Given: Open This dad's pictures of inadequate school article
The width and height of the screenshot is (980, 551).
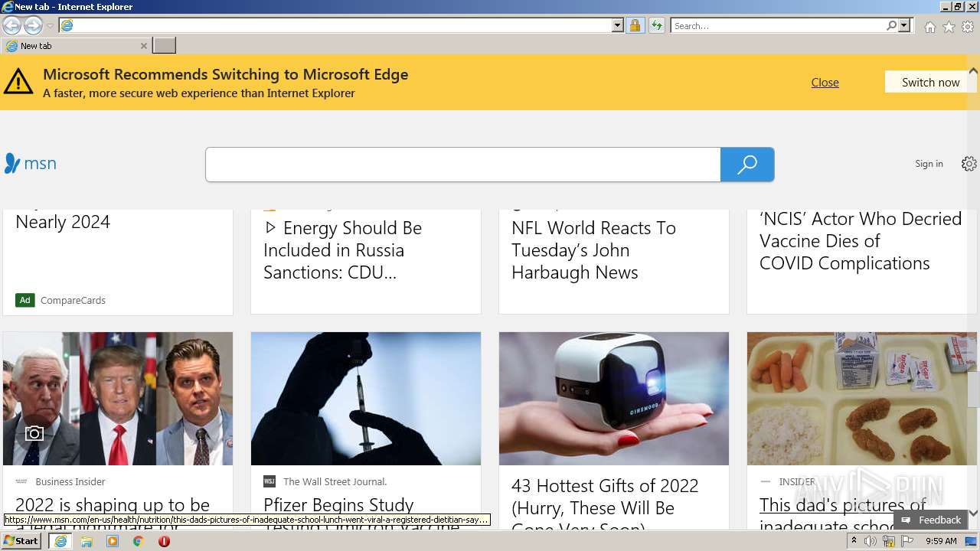Looking at the screenshot, I should click(843, 505).
